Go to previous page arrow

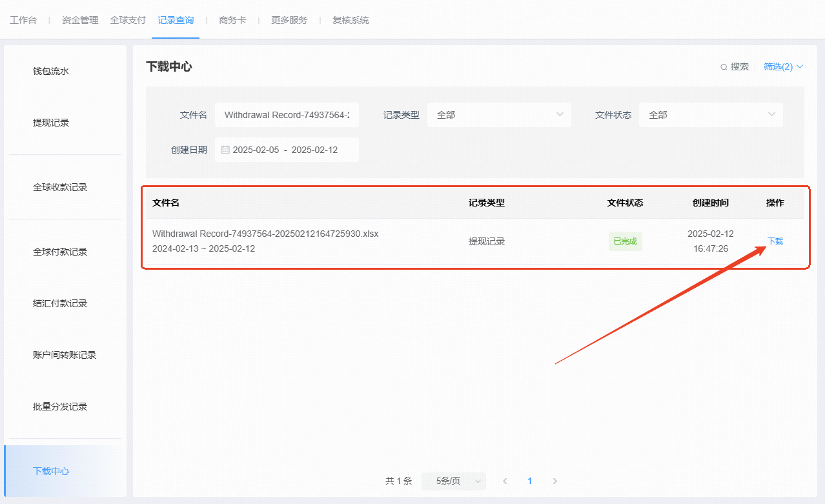coord(505,481)
